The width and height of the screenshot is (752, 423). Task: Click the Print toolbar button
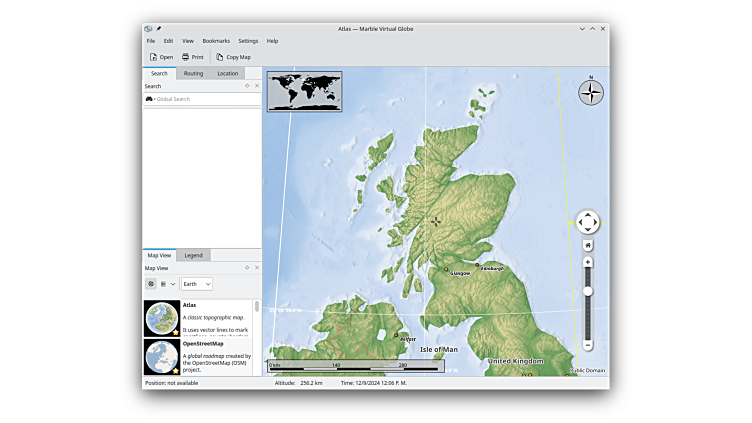coord(192,57)
